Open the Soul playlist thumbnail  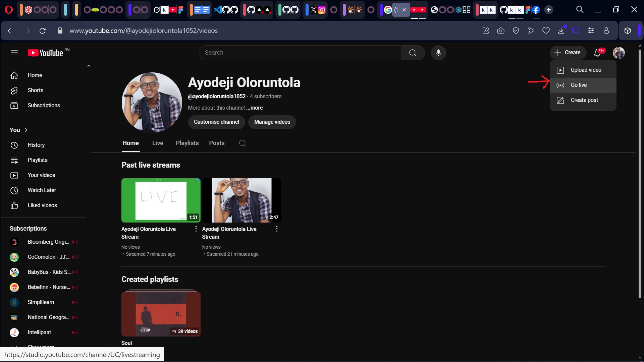(161, 314)
